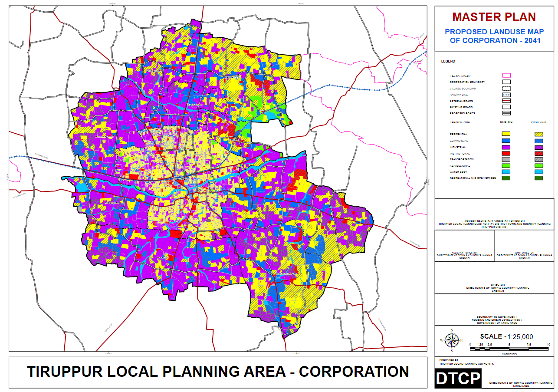Viewport: 558px width, 392px height.
Task: Click the 'RESIDENTIAL' legend label
Action: click(459, 135)
